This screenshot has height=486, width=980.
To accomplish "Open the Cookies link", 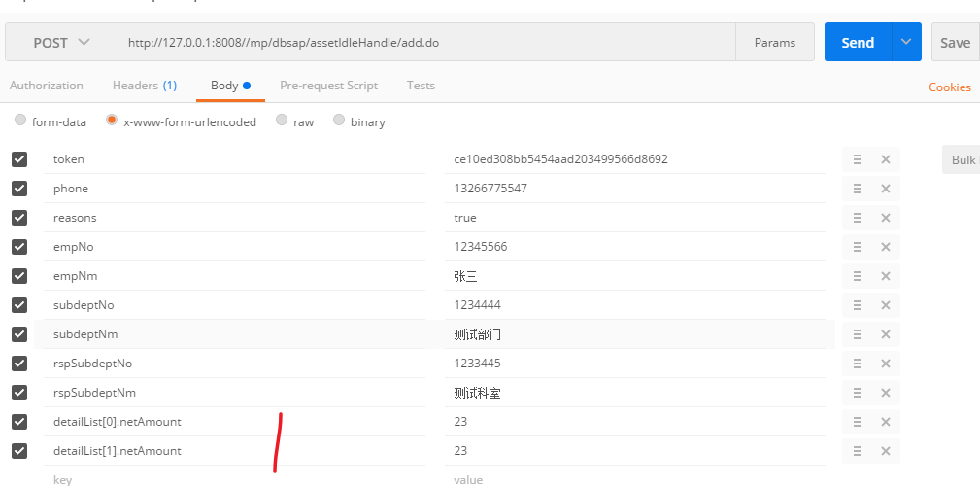I will (x=949, y=87).
